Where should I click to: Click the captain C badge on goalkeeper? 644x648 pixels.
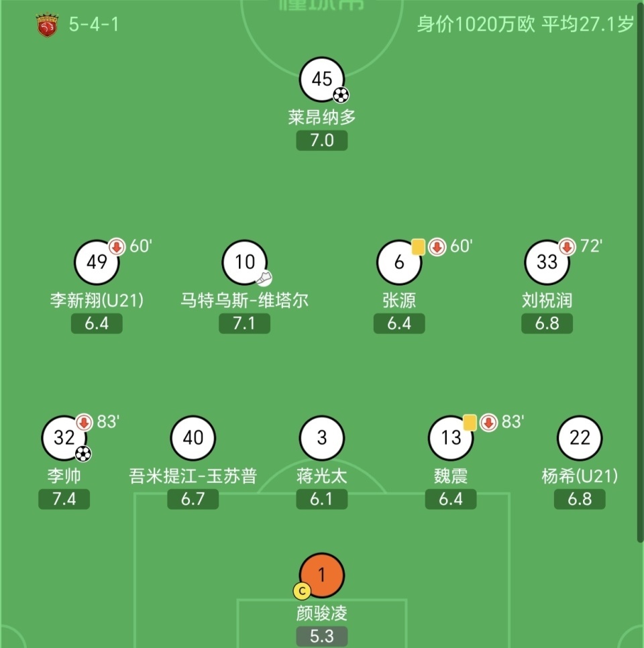pyautogui.click(x=302, y=592)
